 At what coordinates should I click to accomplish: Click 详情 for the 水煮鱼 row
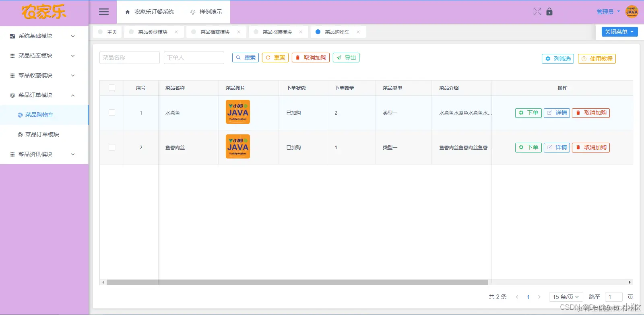pyautogui.click(x=557, y=113)
